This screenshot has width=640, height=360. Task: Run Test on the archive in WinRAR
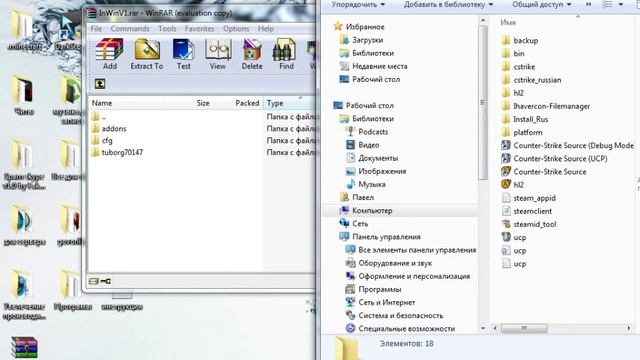(x=183, y=54)
